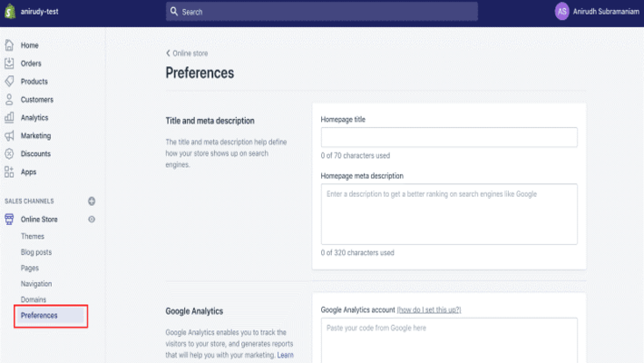
Task: Click the Discounts badge icon
Action: pos(9,154)
